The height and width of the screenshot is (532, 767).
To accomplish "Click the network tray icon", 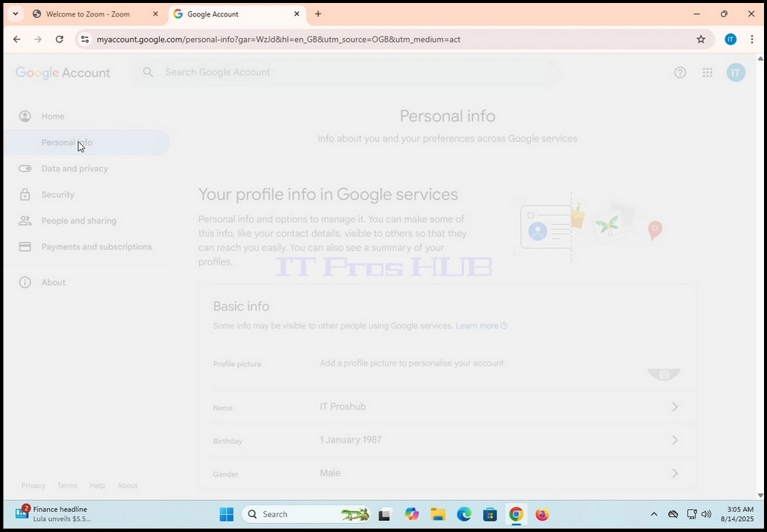I will tap(691, 514).
